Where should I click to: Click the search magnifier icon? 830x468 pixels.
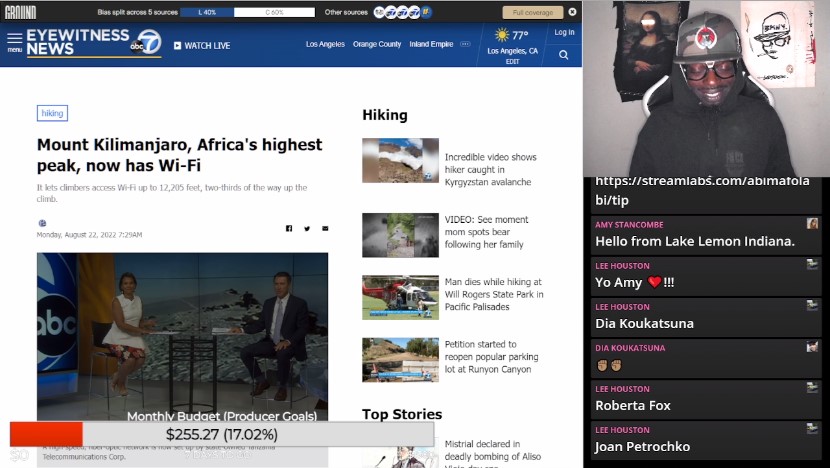565,53
